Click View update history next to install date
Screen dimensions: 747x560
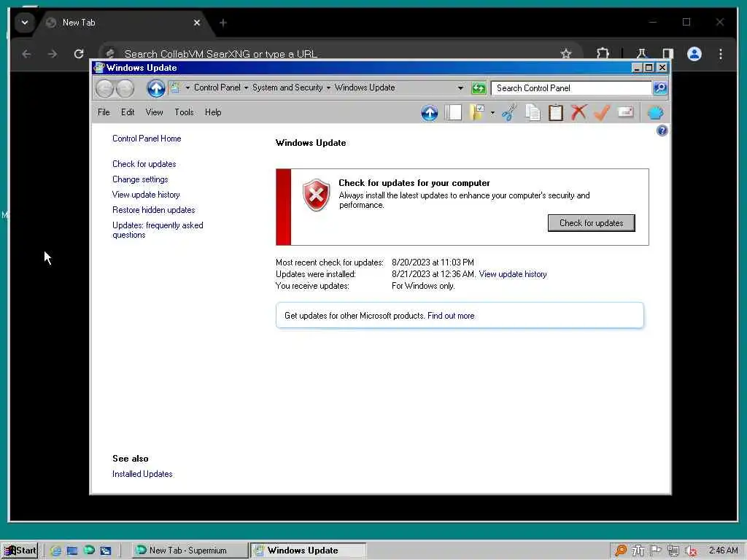(513, 274)
